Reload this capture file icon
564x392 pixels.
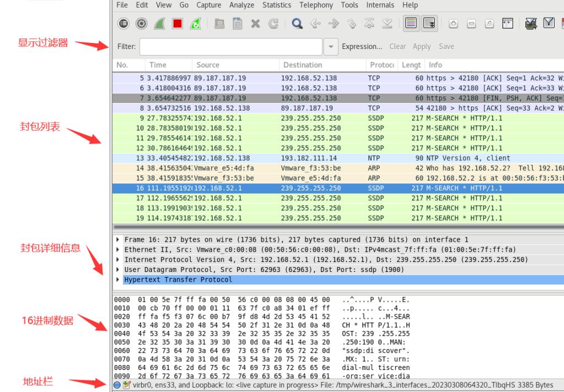click(x=273, y=24)
